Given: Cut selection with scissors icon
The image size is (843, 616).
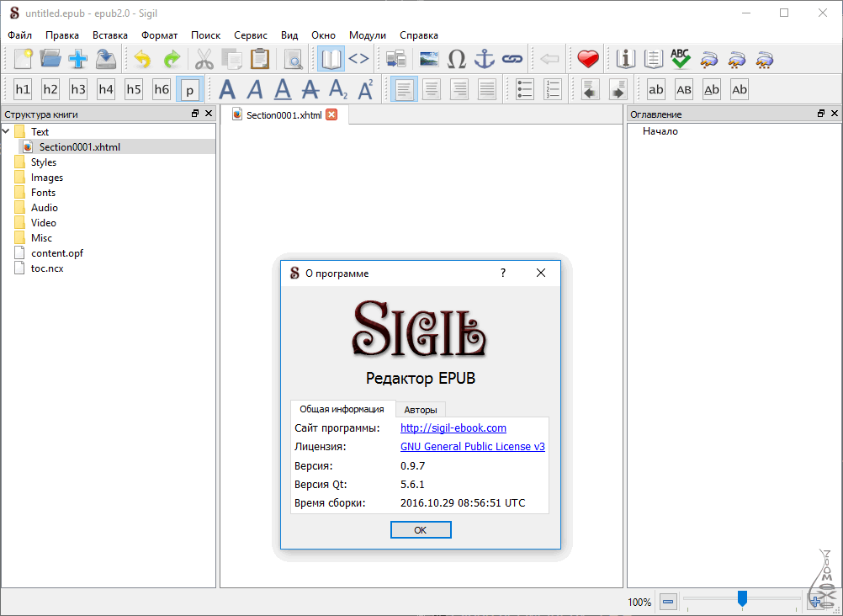Looking at the screenshot, I should point(204,59).
